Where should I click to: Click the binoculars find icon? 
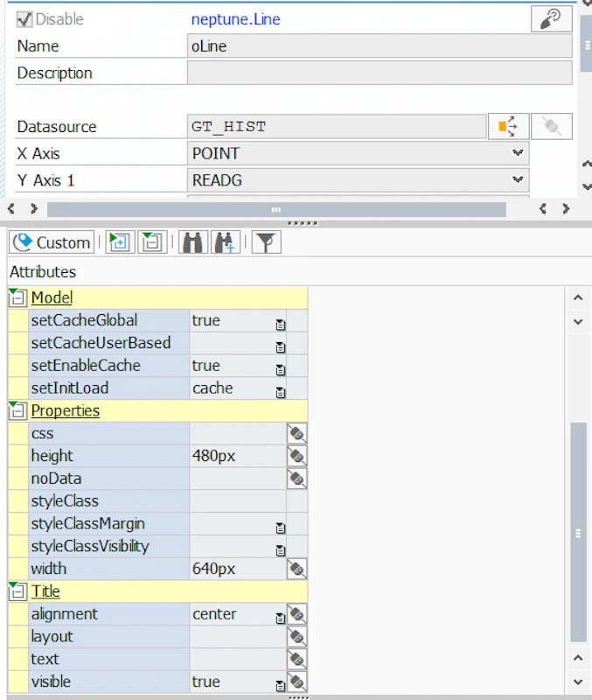(192, 242)
